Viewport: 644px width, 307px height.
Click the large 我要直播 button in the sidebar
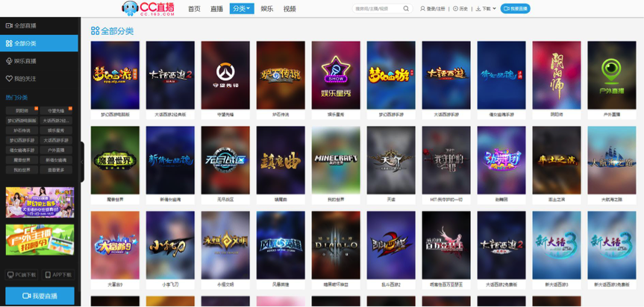[x=40, y=296]
